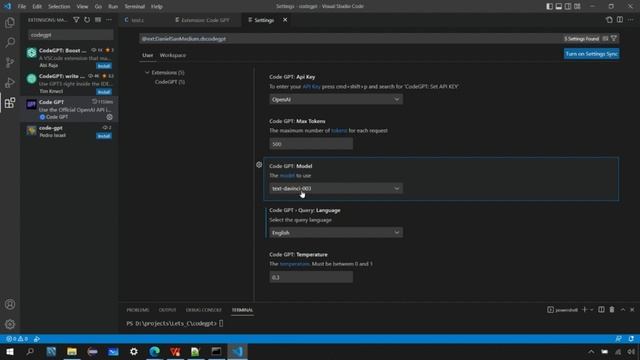This screenshot has width=640, height=360.
Task: Open manage gear for Code GPT extension
Action: 109,117
